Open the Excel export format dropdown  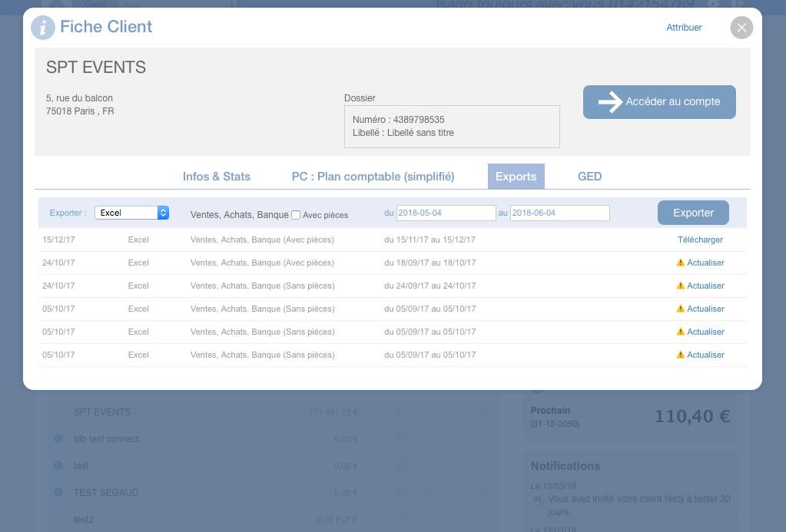pos(132,213)
